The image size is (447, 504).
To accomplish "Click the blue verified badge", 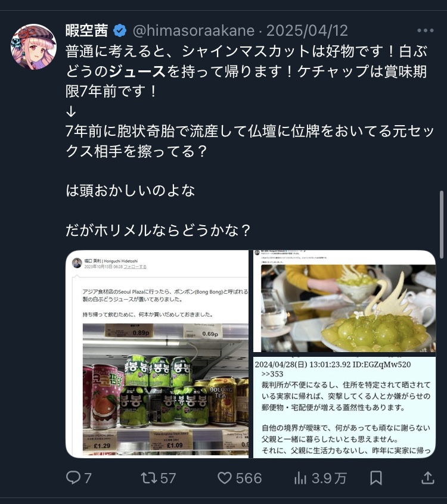I will (x=120, y=31).
